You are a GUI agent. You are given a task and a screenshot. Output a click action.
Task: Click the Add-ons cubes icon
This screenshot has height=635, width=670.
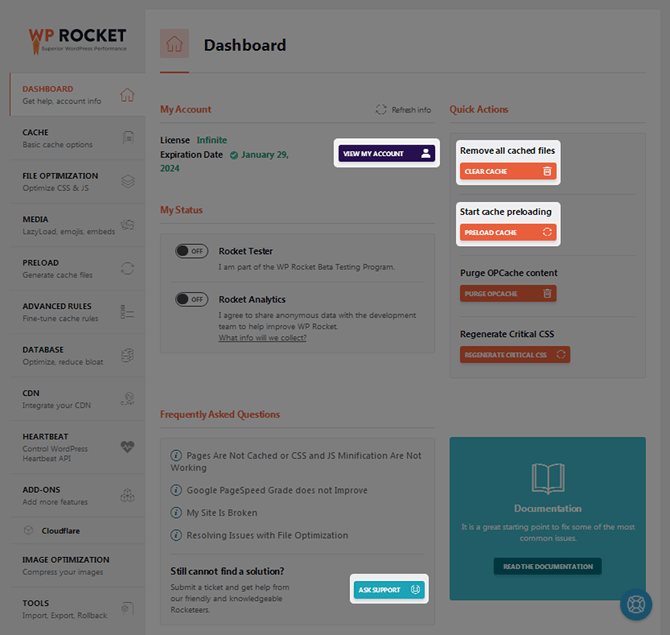point(127,495)
